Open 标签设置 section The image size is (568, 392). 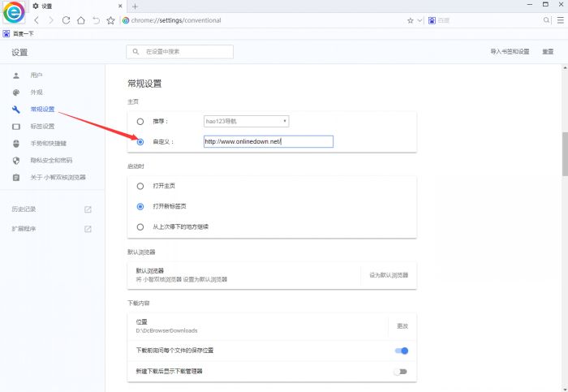[x=42, y=127]
